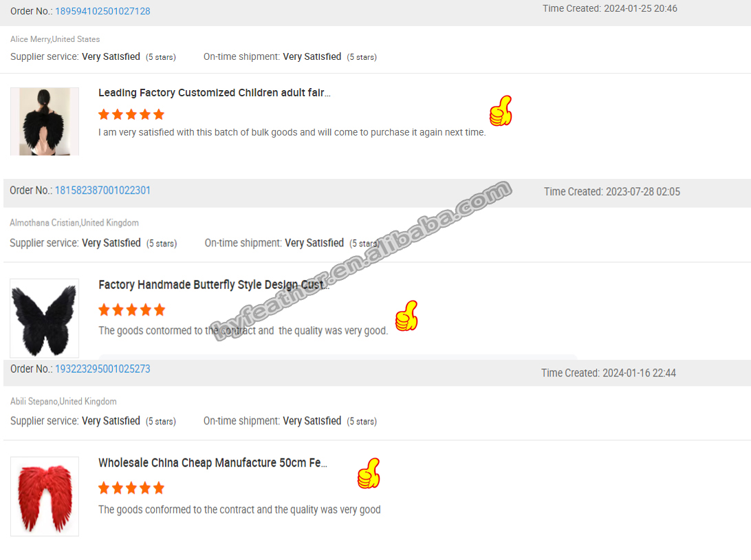The width and height of the screenshot is (751, 560).
Task: Click reviewer name Alice Merry, United States
Action: point(55,39)
